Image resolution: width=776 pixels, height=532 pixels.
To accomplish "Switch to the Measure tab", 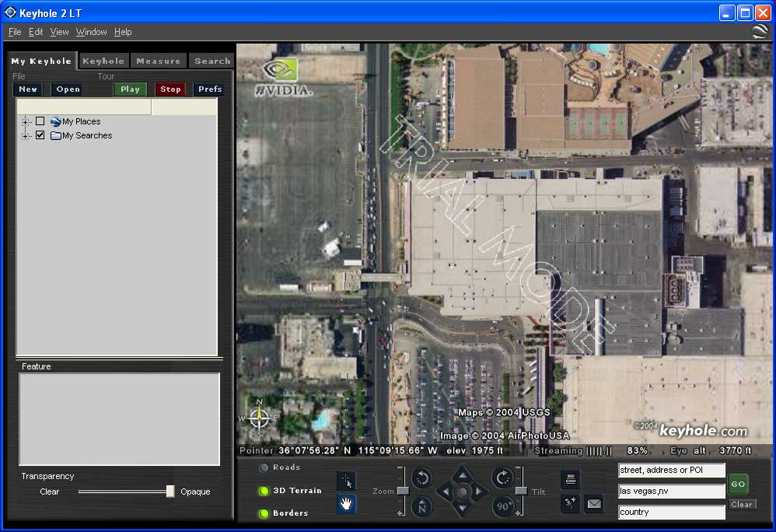I will [159, 61].
